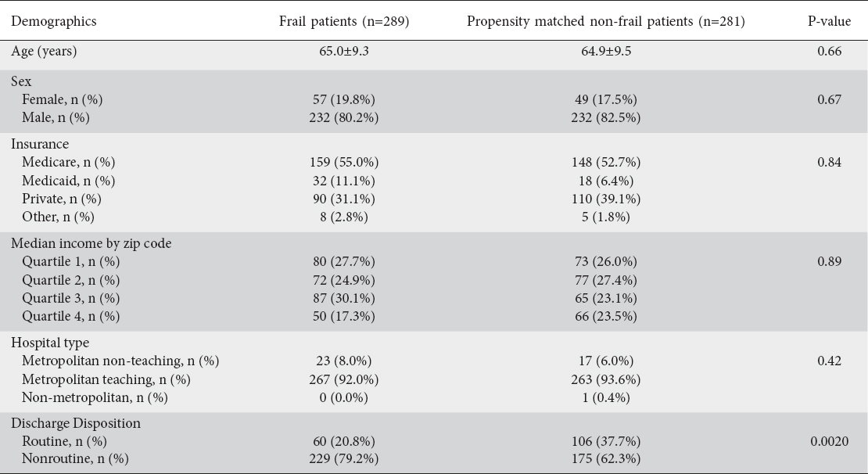Click the Demographics column header
The height and width of the screenshot is (474, 868).
point(54,21)
